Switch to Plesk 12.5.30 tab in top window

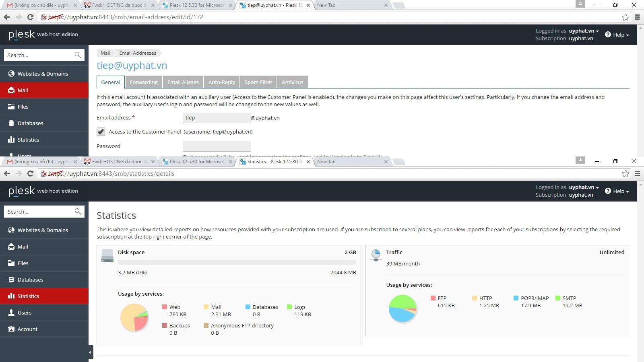click(x=197, y=5)
